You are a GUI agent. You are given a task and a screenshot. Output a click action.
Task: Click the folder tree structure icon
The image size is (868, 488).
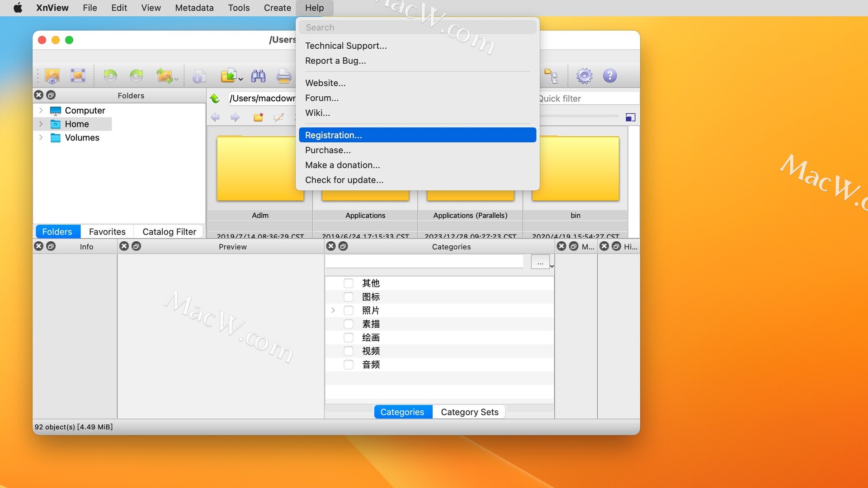(551, 76)
